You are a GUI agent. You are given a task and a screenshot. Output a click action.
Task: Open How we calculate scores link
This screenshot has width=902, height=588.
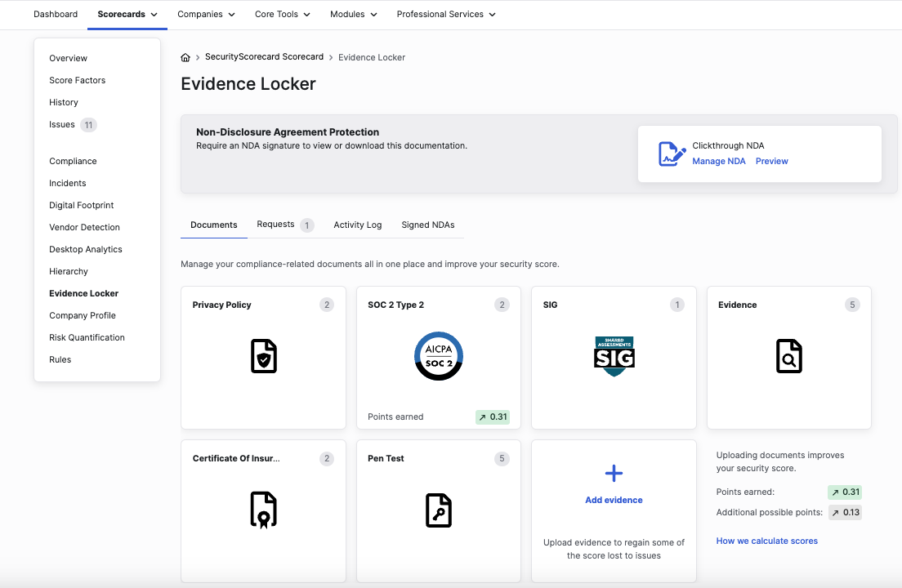[767, 541]
